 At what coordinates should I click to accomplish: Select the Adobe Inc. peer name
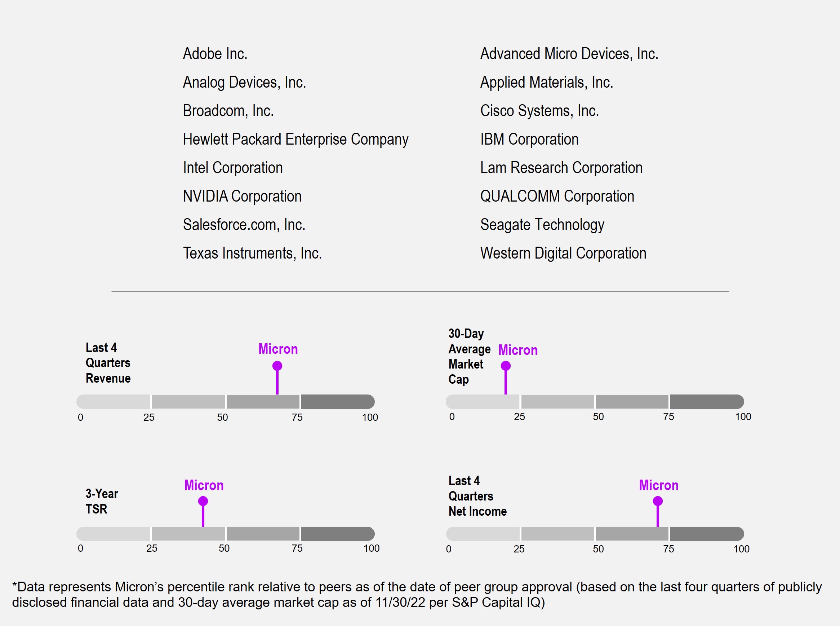[x=215, y=54]
